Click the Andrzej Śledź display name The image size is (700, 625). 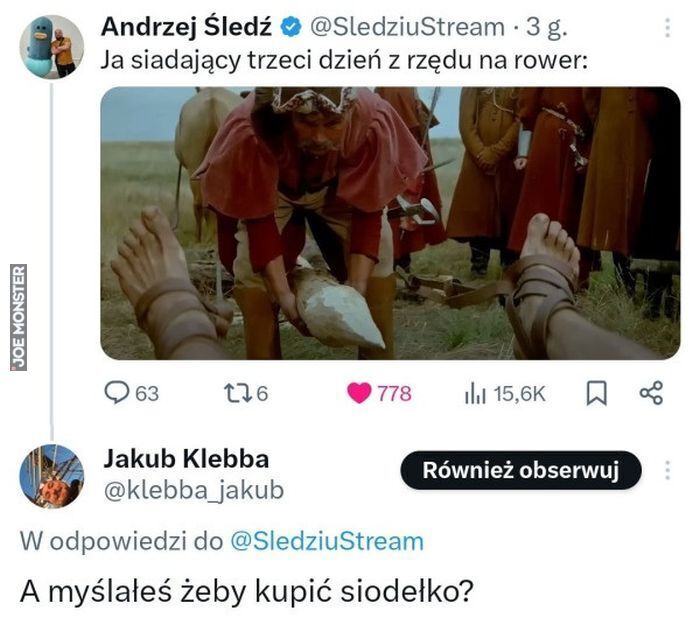(192, 27)
